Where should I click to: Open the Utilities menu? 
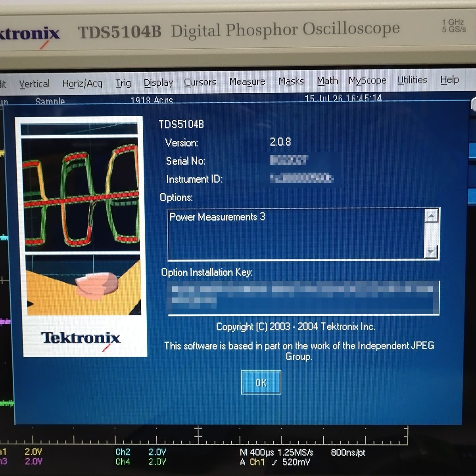[412, 80]
